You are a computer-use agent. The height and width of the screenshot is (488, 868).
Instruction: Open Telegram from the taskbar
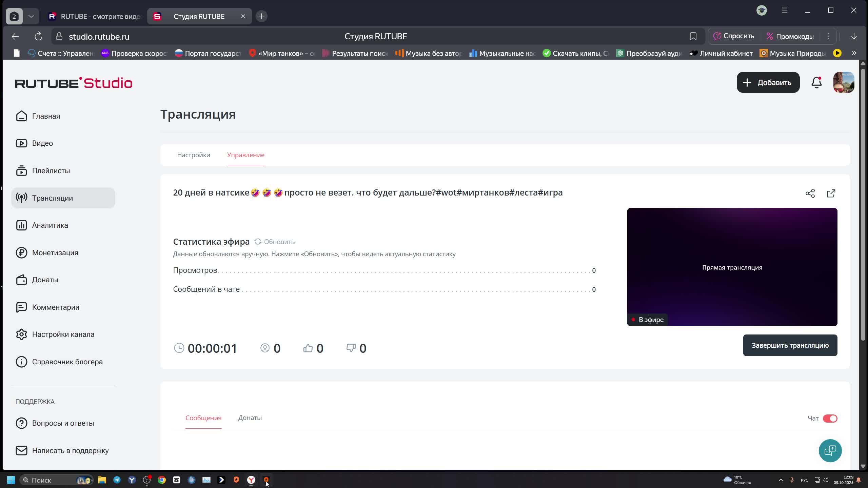pos(117,480)
